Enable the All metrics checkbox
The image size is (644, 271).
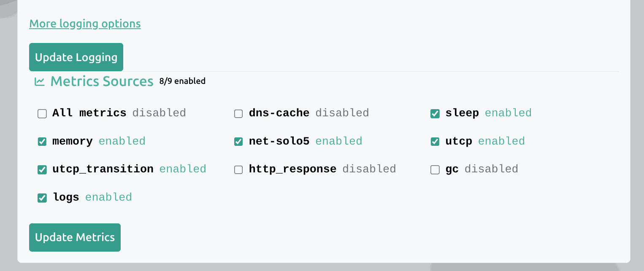coord(42,114)
